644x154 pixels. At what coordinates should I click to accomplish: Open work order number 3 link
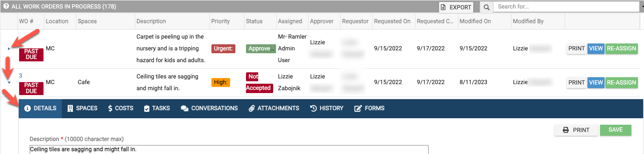[21, 76]
